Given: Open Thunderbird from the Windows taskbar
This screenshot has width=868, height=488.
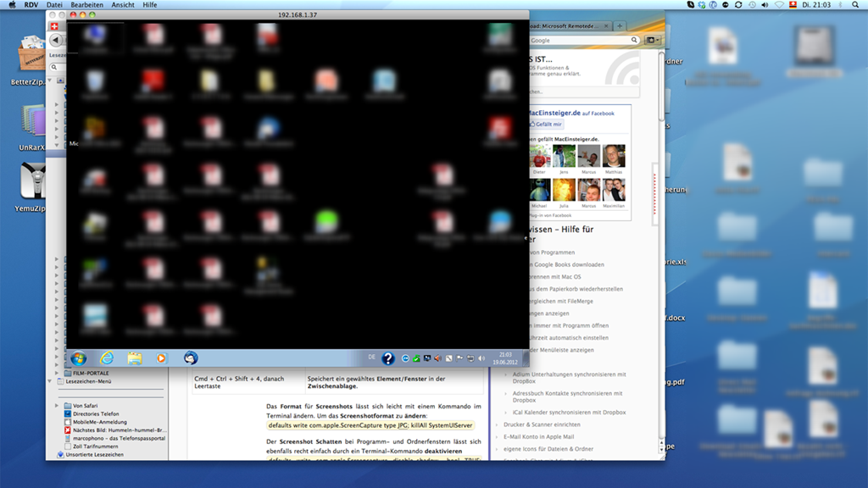Looking at the screenshot, I should click(x=191, y=358).
